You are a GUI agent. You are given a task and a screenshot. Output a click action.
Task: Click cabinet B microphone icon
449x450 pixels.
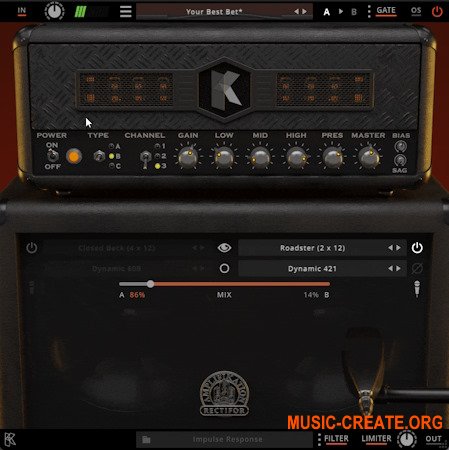point(417,289)
